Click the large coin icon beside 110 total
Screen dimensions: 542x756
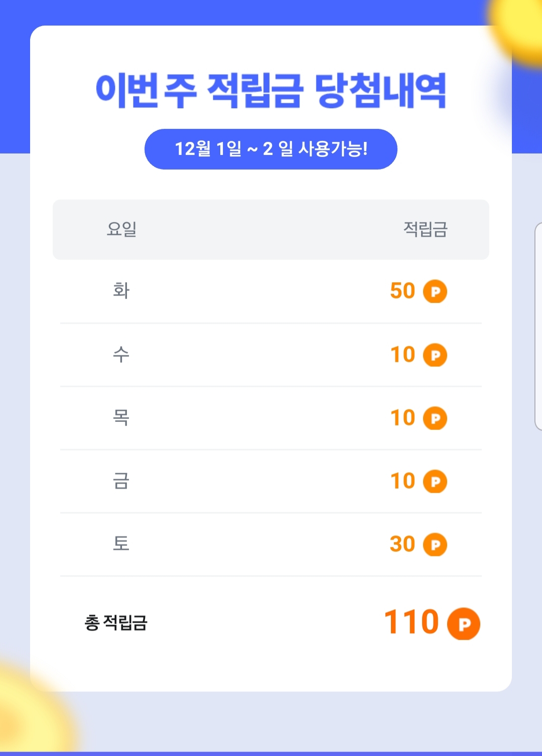pyautogui.click(x=463, y=624)
